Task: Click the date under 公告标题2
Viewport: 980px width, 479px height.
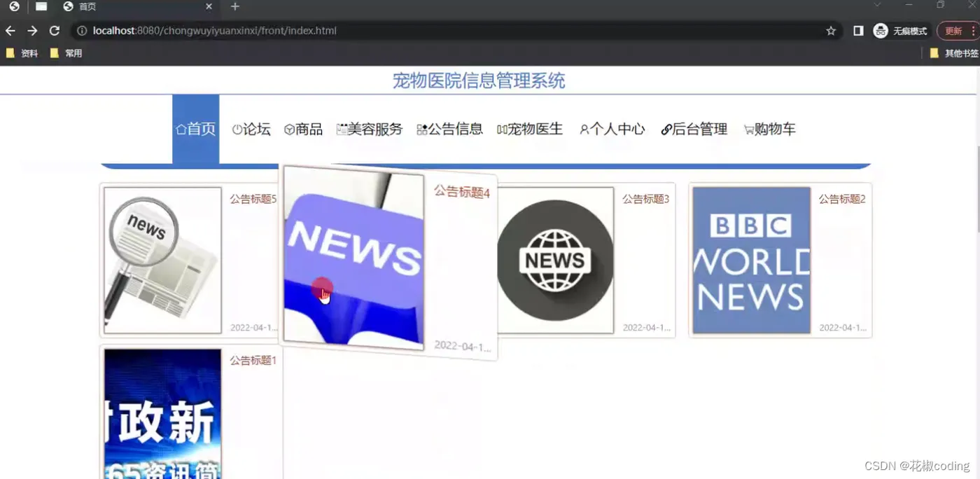Action: click(x=843, y=328)
